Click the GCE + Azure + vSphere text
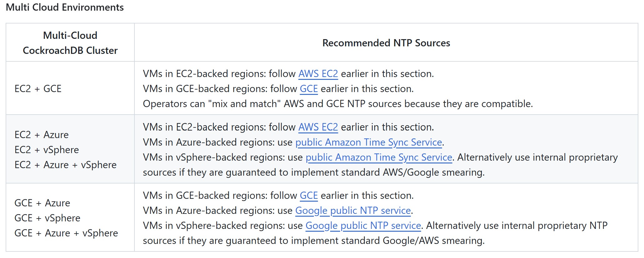644x258 pixels. 66,233
